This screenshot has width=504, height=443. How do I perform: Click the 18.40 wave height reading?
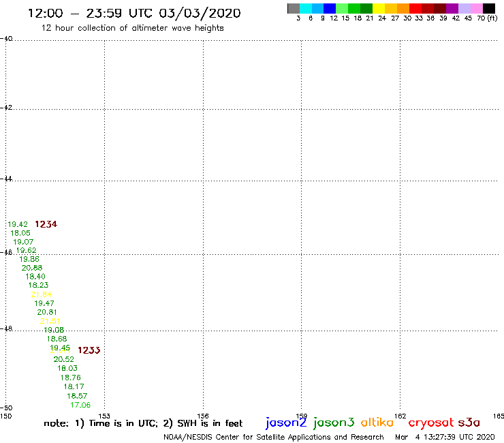(35, 276)
